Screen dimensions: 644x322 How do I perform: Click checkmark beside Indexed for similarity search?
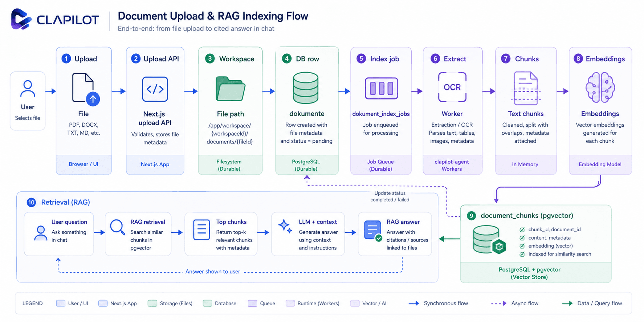[x=522, y=254]
